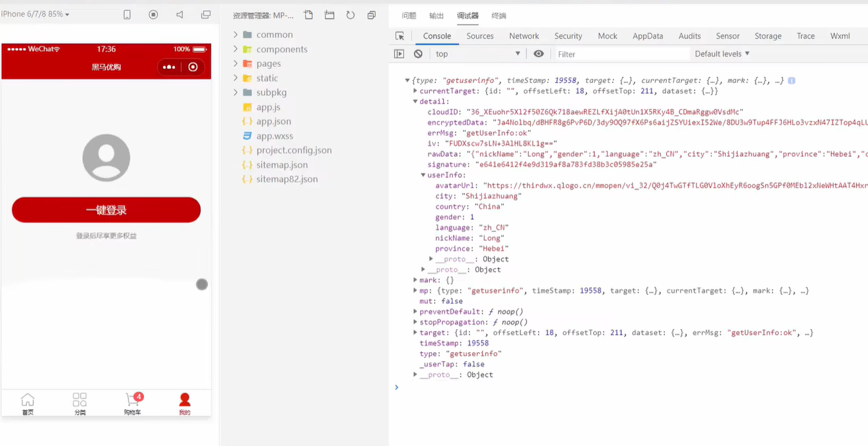Viewport: 868px width, 446px height.
Task: Clear the console output icon
Action: point(418,54)
